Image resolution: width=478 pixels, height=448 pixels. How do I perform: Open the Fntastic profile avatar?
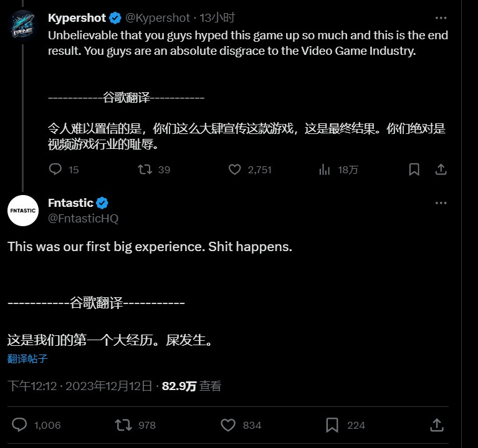pyautogui.click(x=23, y=211)
